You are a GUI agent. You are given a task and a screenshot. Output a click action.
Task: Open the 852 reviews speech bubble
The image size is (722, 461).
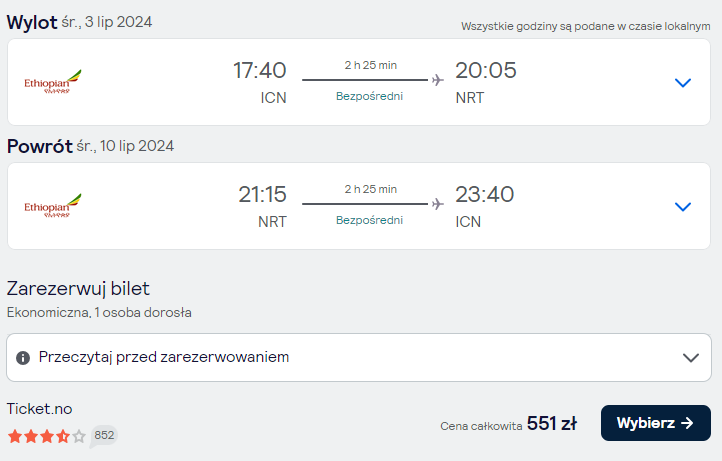(104, 436)
